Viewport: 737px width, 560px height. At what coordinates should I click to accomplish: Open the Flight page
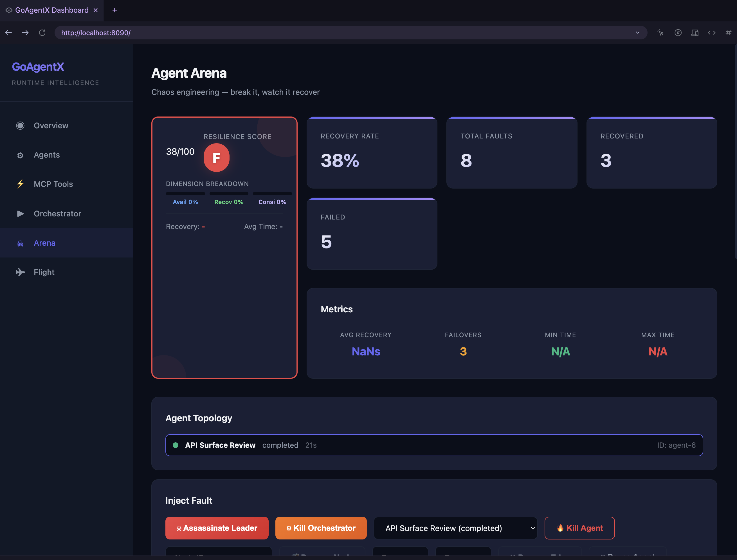(x=66, y=272)
